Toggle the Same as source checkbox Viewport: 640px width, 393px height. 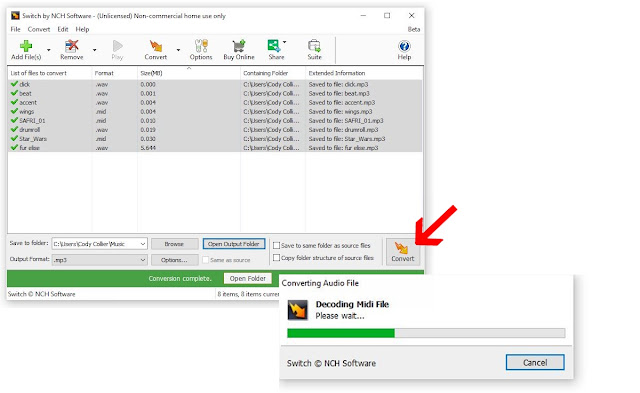tap(206, 260)
